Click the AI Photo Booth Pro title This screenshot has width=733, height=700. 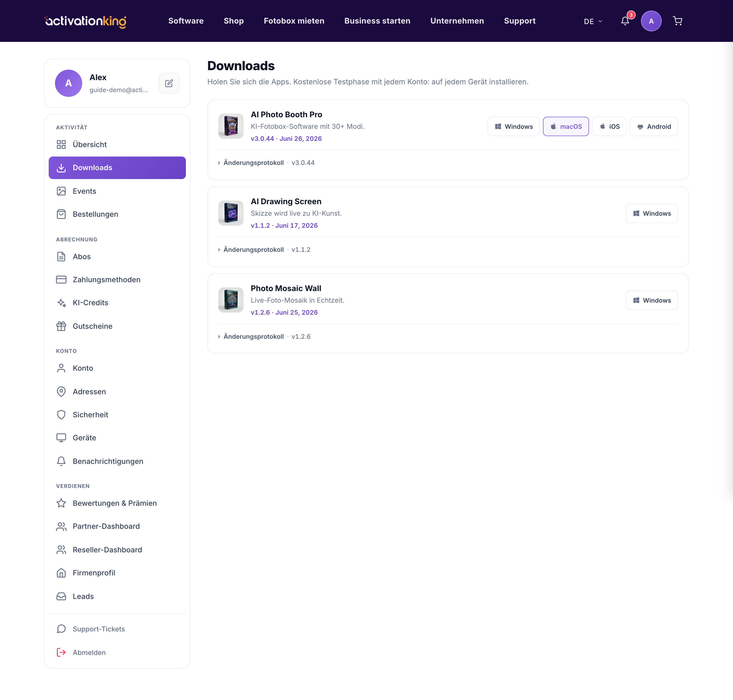point(287,115)
